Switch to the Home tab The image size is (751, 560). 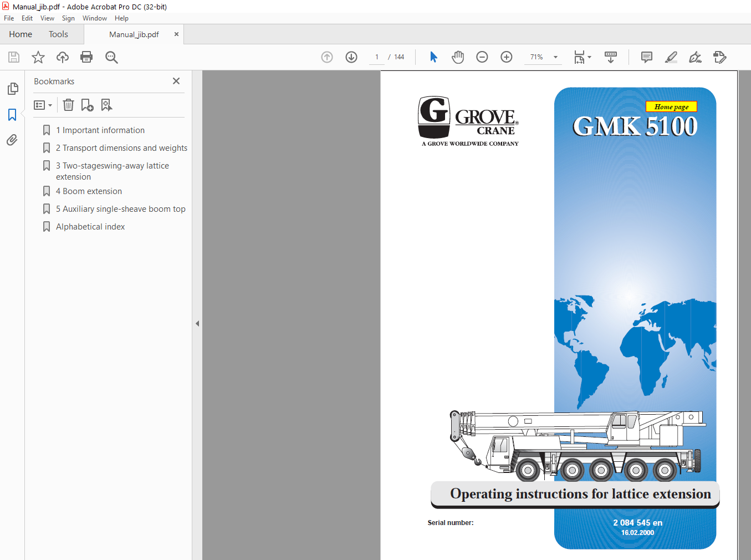[21, 34]
